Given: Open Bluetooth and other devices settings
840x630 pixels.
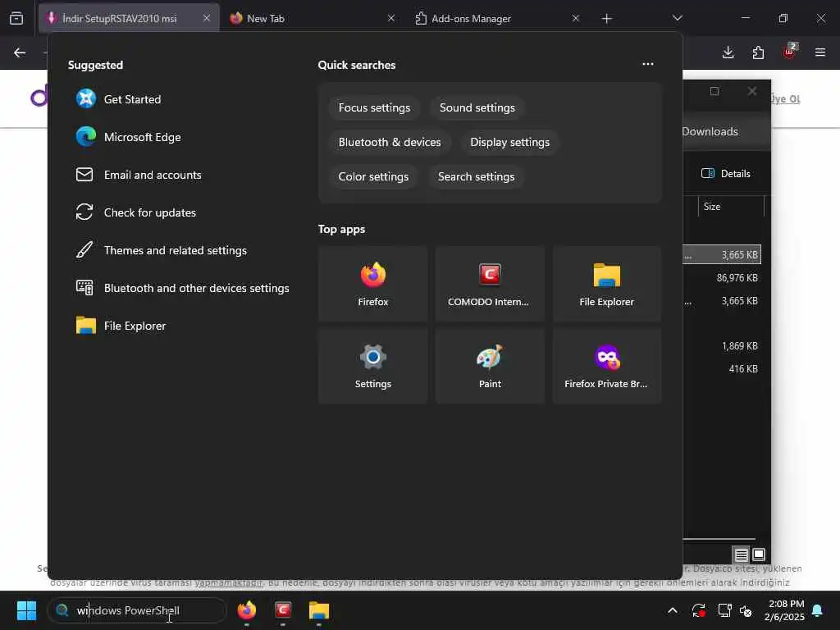Looking at the screenshot, I should pyautogui.click(x=183, y=288).
